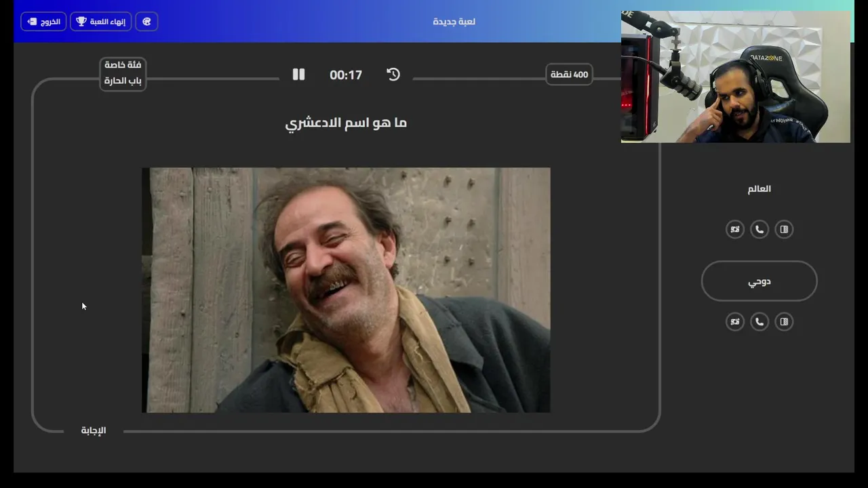The width and height of the screenshot is (868, 488).
Task: Pause the question timer
Action: coord(298,75)
